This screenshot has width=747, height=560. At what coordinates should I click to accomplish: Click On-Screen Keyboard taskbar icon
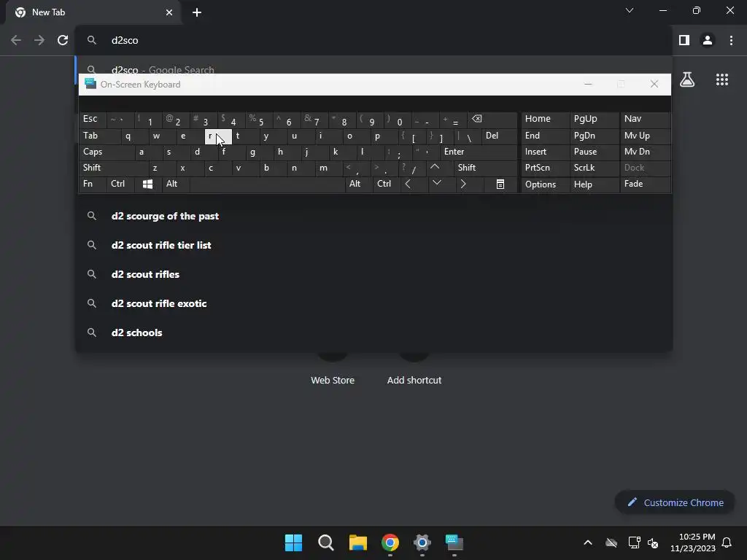click(454, 542)
